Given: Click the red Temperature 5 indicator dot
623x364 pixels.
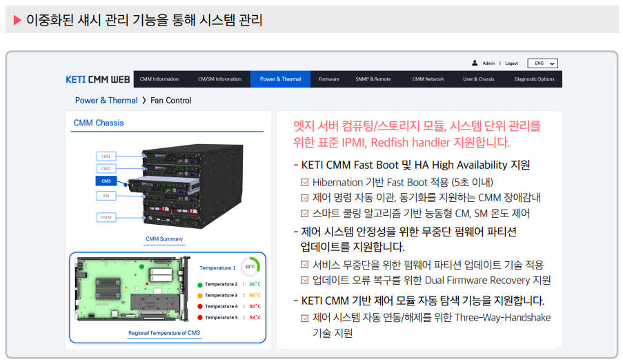Looking at the screenshot, I should 200,317.
